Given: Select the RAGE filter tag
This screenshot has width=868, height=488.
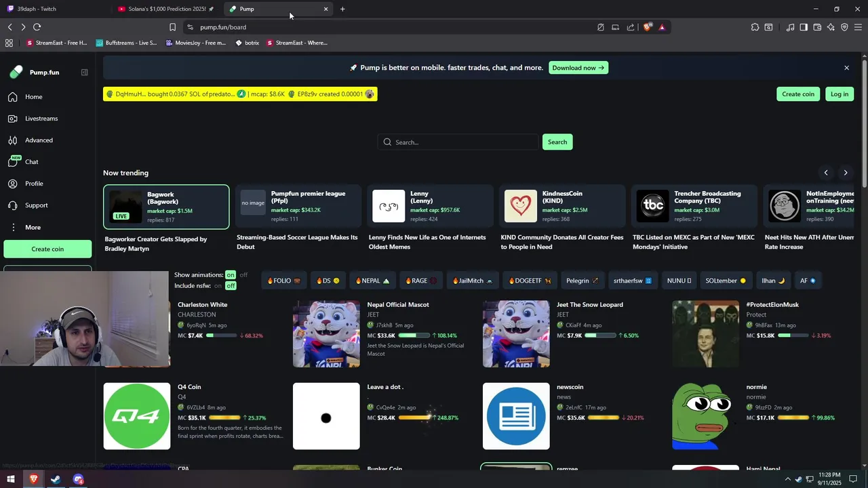Looking at the screenshot, I should click(x=420, y=281).
